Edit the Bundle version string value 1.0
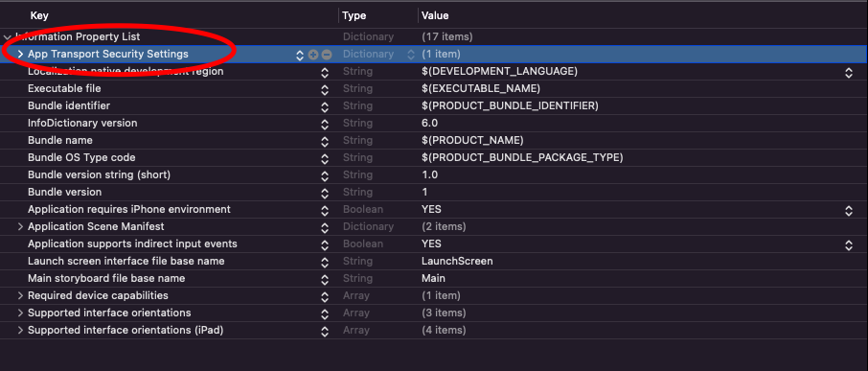The height and width of the screenshot is (371, 868). pos(429,174)
